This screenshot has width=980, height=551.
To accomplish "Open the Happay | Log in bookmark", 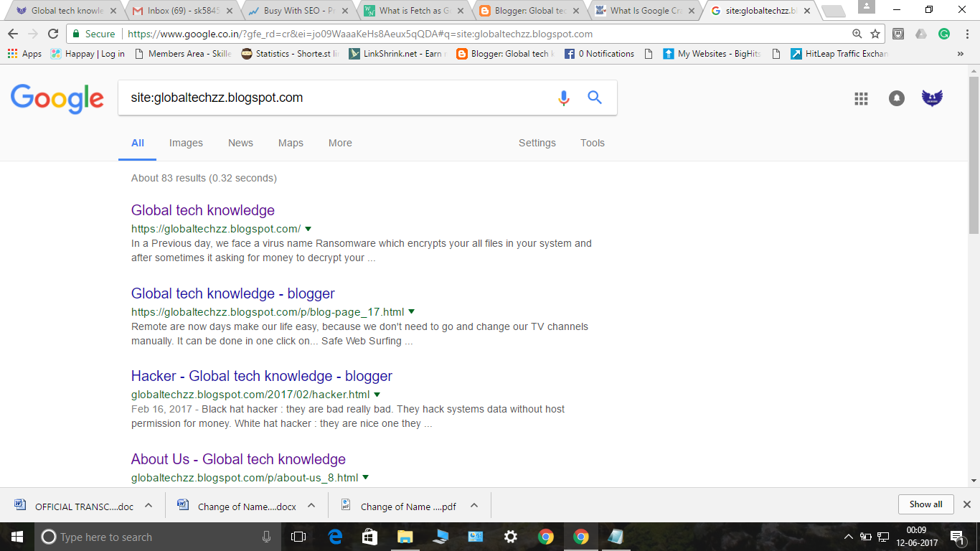I will click(x=88, y=54).
